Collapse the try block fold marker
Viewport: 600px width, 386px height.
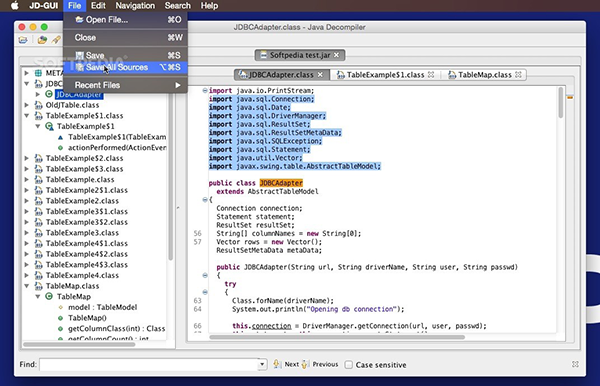205,292
